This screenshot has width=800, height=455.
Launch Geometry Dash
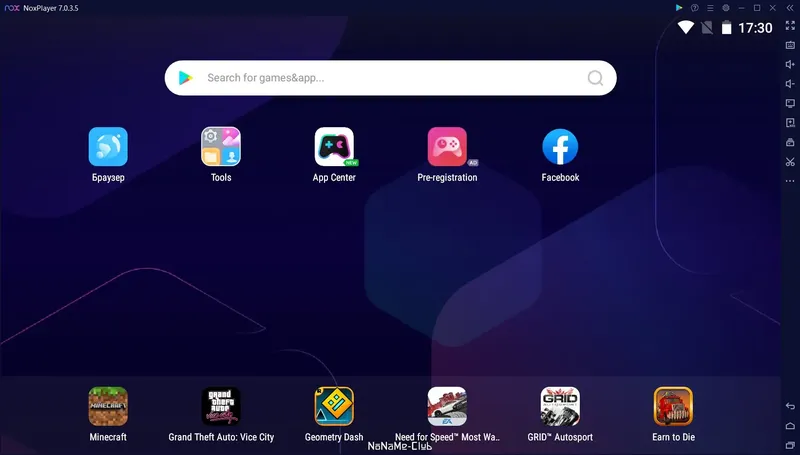(x=334, y=407)
